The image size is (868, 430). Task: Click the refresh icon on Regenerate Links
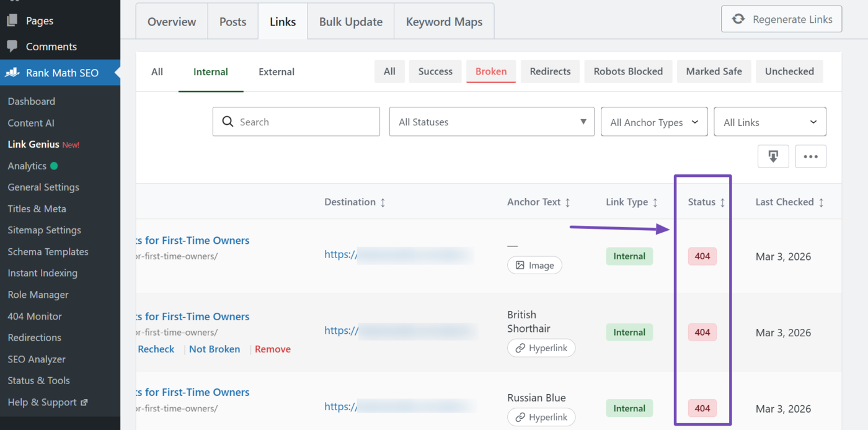pos(738,19)
